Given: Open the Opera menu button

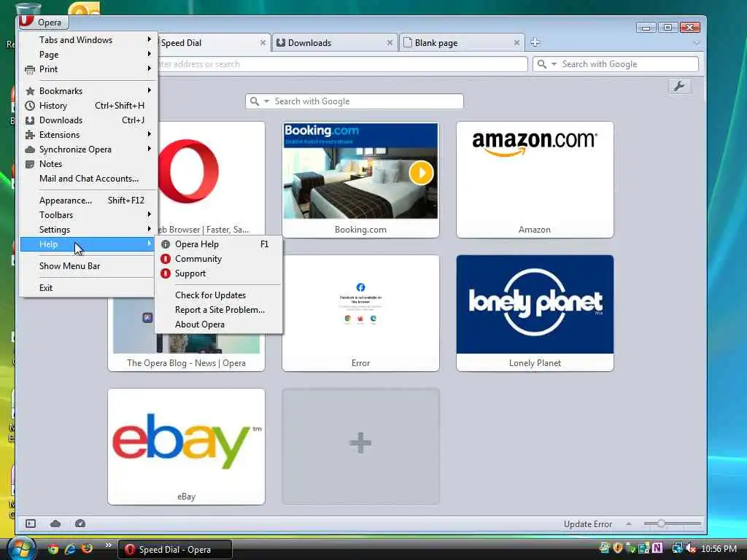Looking at the screenshot, I should tap(43, 22).
